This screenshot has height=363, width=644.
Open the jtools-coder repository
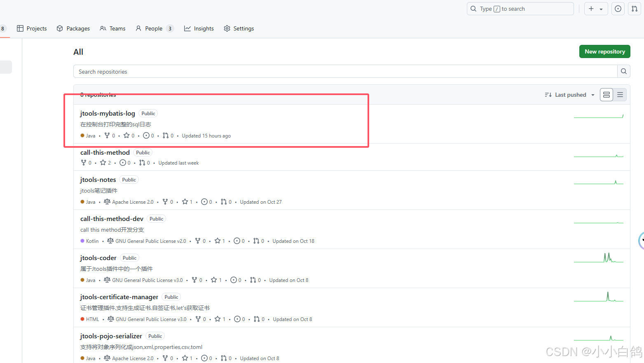98,258
